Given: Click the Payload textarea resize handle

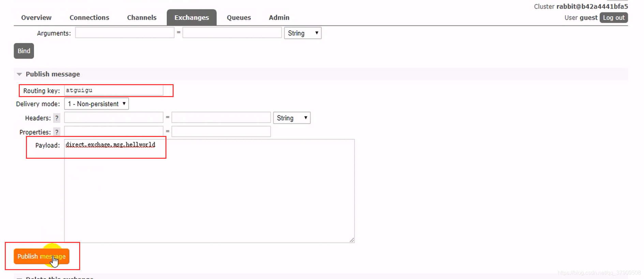Looking at the screenshot, I should (352, 240).
